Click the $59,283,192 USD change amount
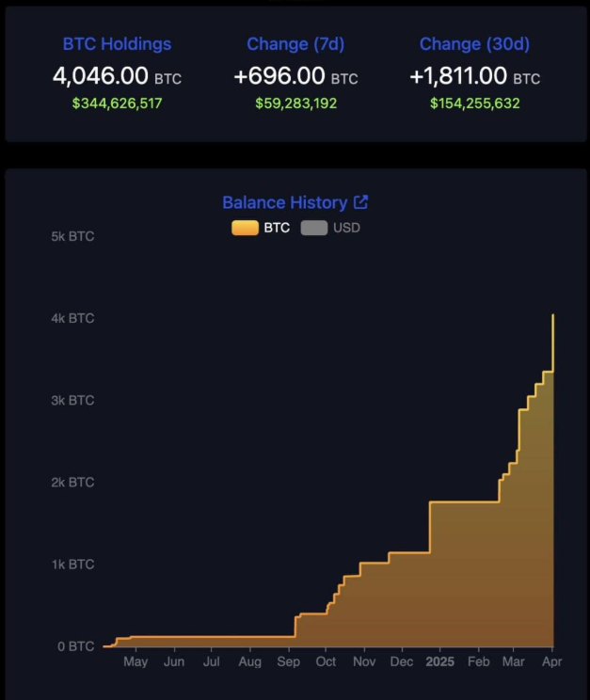590x700 pixels. 295,103
